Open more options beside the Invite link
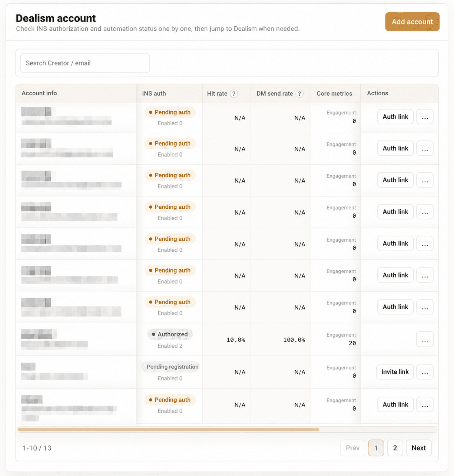This screenshot has width=454, height=476. pyautogui.click(x=425, y=372)
